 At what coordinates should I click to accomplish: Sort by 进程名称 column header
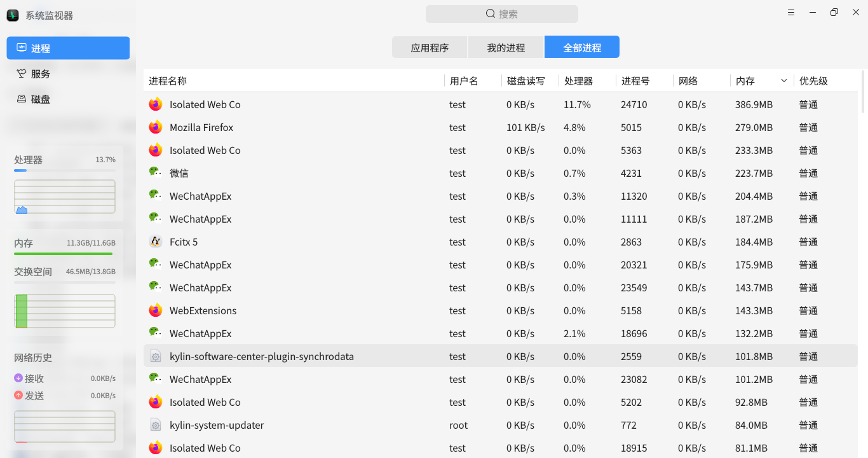point(294,81)
